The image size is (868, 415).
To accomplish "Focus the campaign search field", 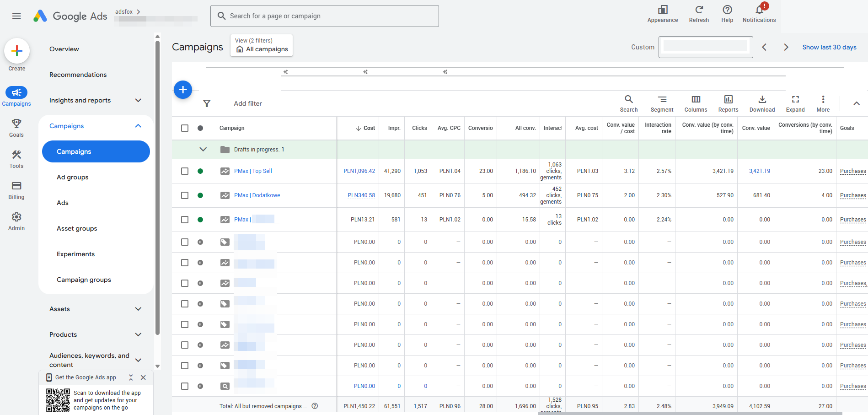I will [325, 16].
